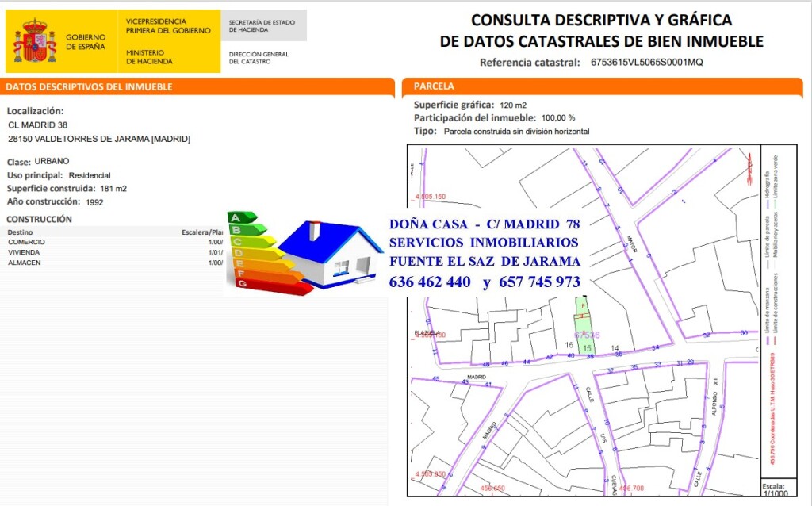Select the red G energy rating arrow

point(274,286)
